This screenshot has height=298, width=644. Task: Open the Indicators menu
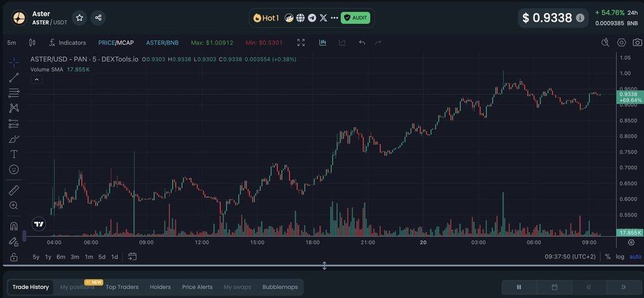[x=67, y=42]
